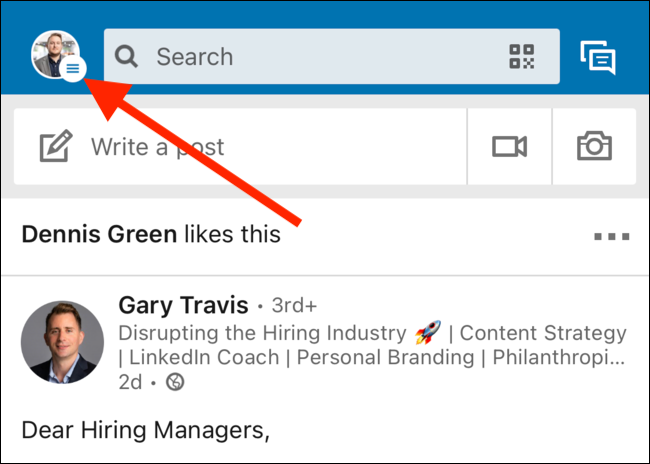The height and width of the screenshot is (464, 650).
Task: Open the Dear Hiring Managers post text
Action: pyautogui.click(x=146, y=431)
